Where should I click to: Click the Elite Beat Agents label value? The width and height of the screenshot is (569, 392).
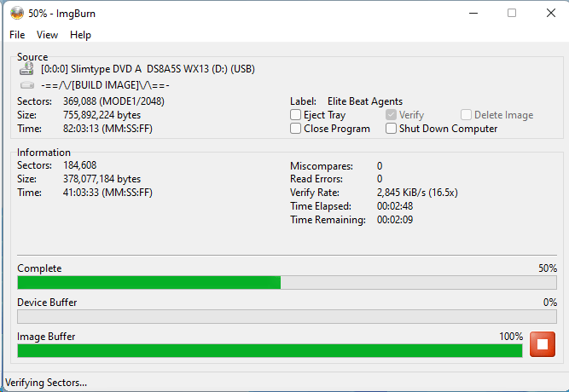pos(365,101)
